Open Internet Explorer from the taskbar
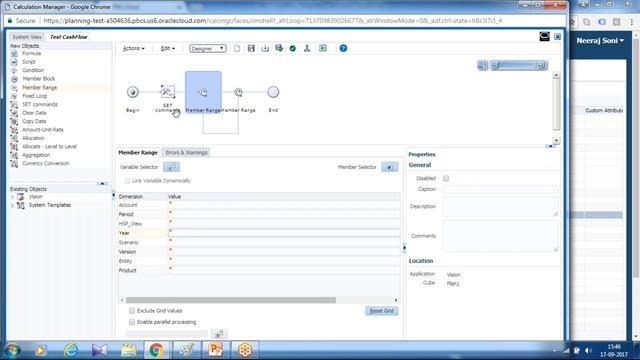The height and width of the screenshot is (360, 640). (71, 350)
